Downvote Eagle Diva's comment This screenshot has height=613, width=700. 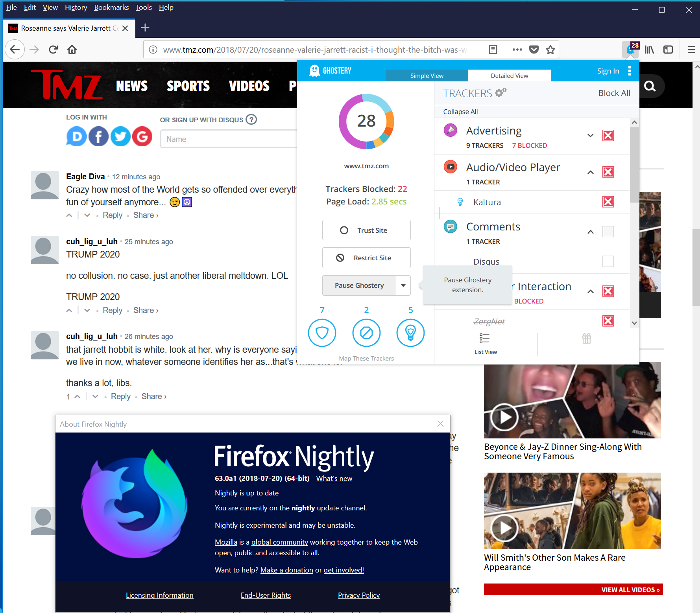87,215
